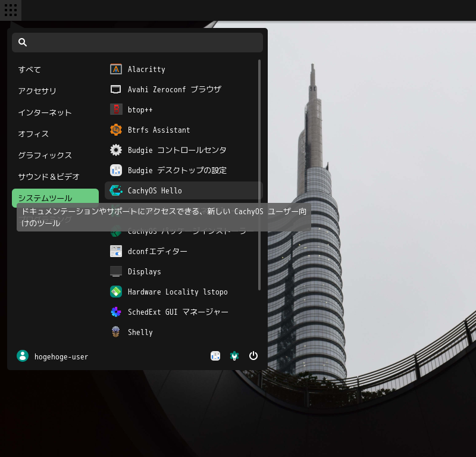Select the サウンド＆ビデオ category
This screenshot has height=457, width=476.
pyautogui.click(x=55, y=176)
